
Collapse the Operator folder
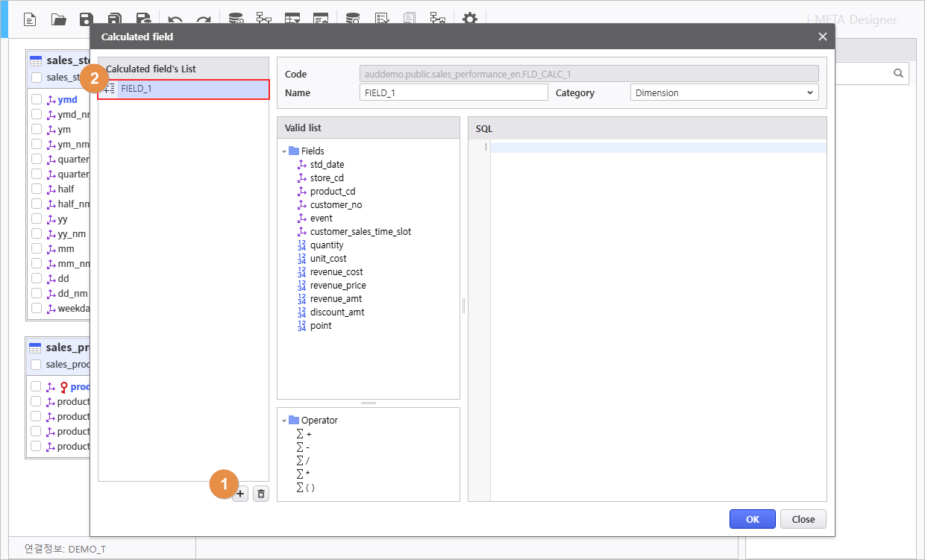pyautogui.click(x=285, y=420)
